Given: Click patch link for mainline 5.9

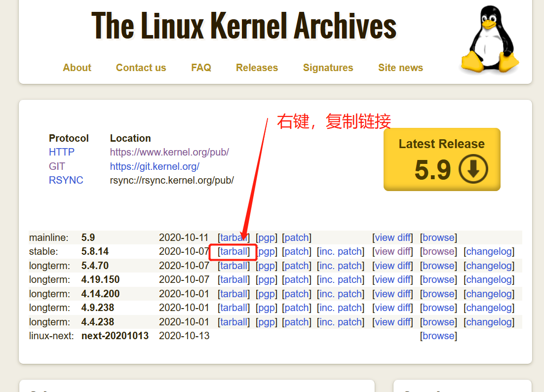Looking at the screenshot, I should click(297, 237).
